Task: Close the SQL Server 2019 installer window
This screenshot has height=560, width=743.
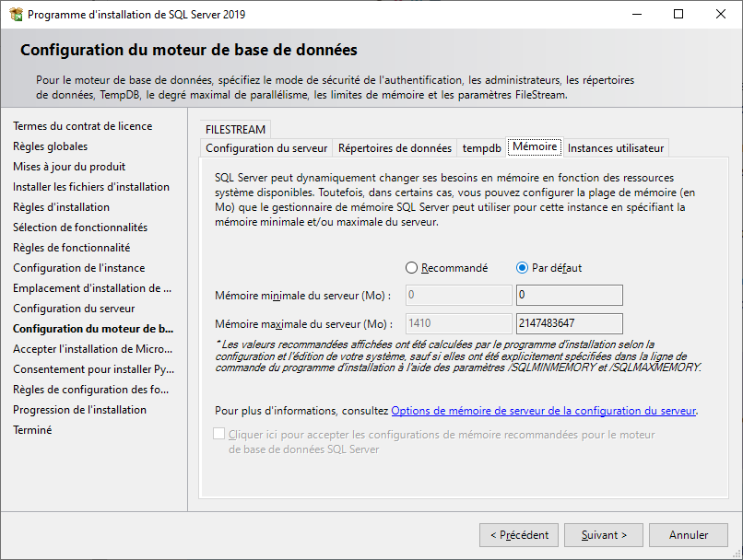Action: [x=721, y=14]
